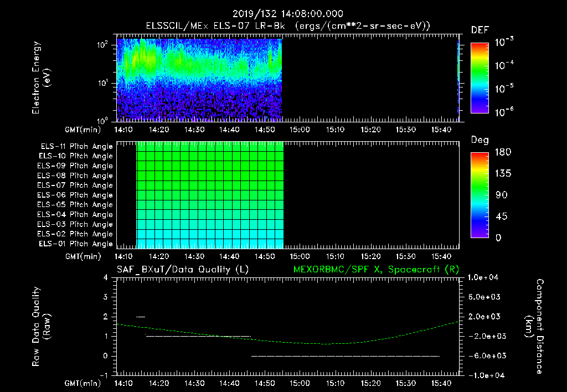The image size is (567, 392).
Task: Click the ELS-06 Pitch Angle label
Action: 75,195
